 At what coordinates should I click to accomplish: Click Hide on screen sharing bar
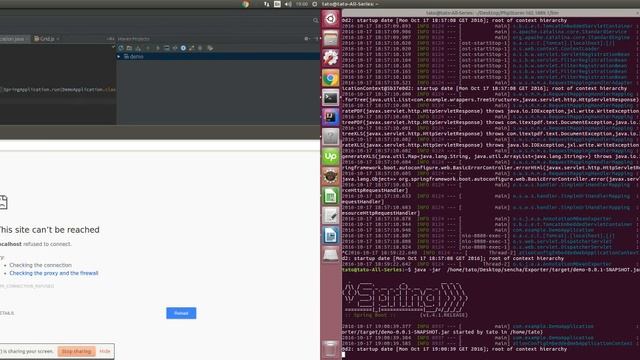point(105,351)
